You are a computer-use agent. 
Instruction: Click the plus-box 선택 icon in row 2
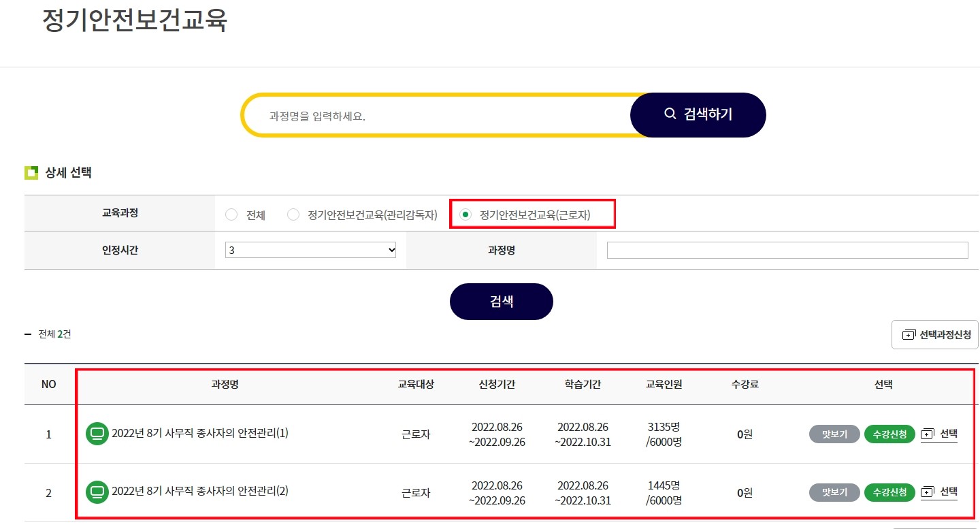[x=928, y=492]
